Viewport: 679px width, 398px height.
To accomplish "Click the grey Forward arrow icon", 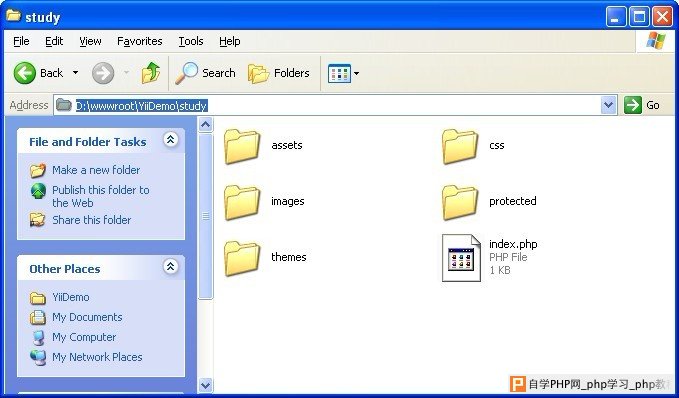I will (x=103, y=73).
